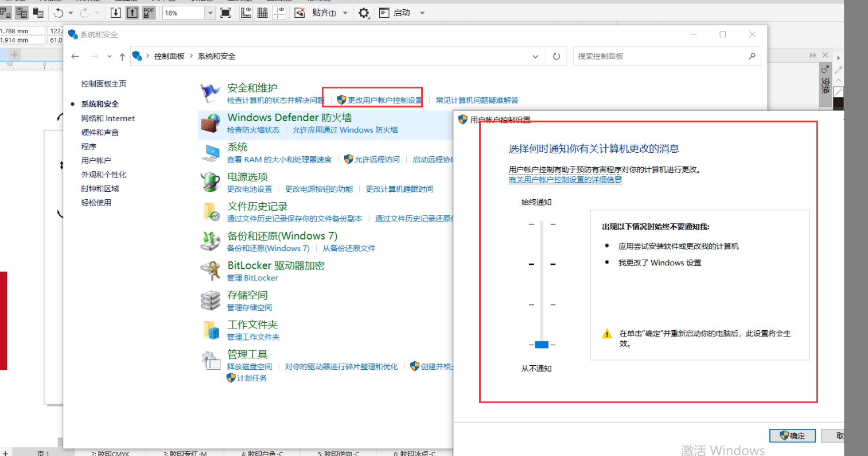Screen dimensions: 868x456
Task: Open 更改用户帐户控制设置 link
Action: point(384,100)
